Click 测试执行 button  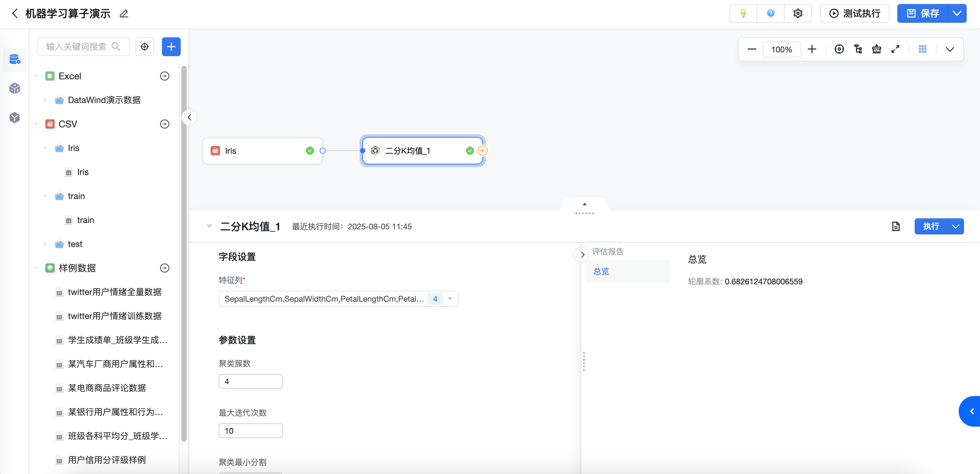point(854,14)
